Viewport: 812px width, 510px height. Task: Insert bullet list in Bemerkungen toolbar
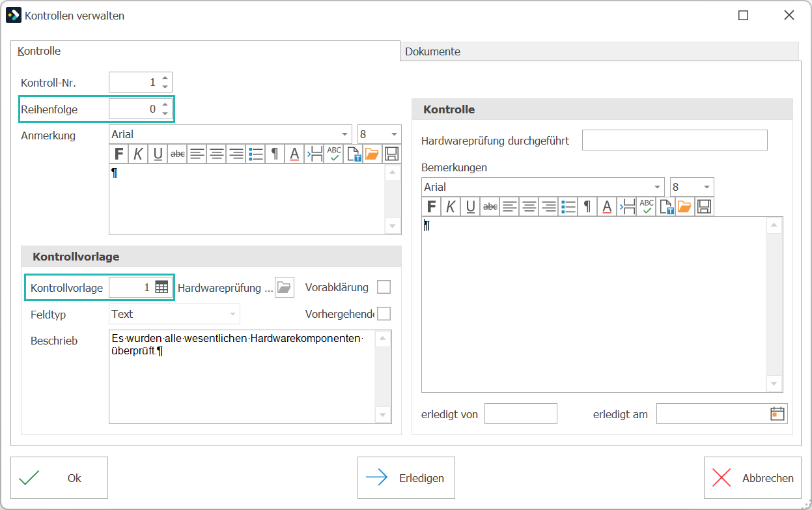[x=568, y=206]
